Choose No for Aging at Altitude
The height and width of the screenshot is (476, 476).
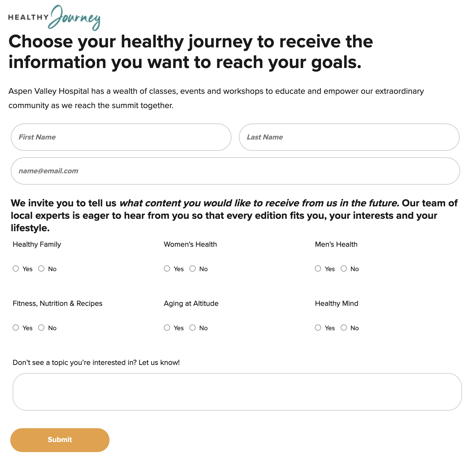coord(193,328)
